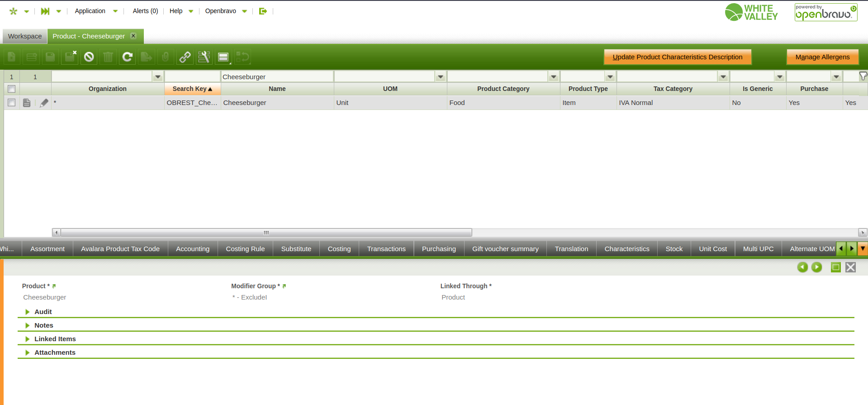868x405 pixels.
Task: Toggle the select-all checkbox in grid header
Action: pos(12,89)
